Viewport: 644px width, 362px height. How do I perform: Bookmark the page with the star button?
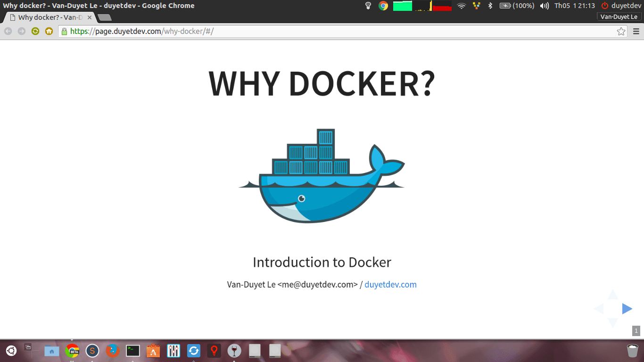pyautogui.click(x=621, y=31)
